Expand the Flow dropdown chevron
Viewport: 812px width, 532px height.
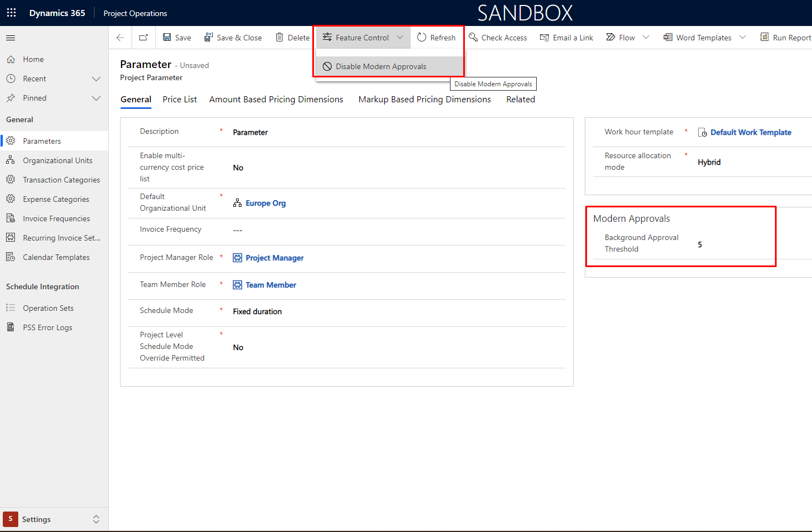click(x=646, y=38)
